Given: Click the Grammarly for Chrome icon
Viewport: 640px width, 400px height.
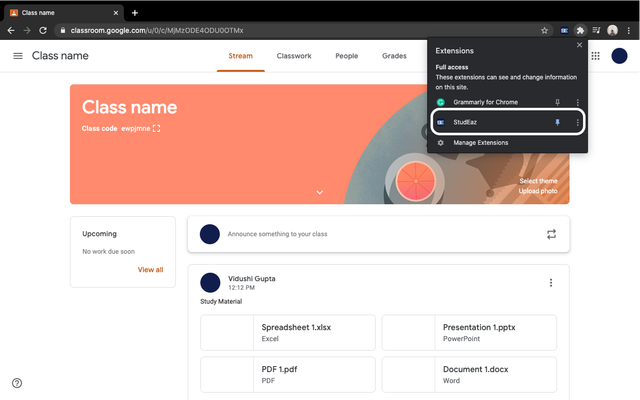Looking at the screenshot, I should click(440, 102).
